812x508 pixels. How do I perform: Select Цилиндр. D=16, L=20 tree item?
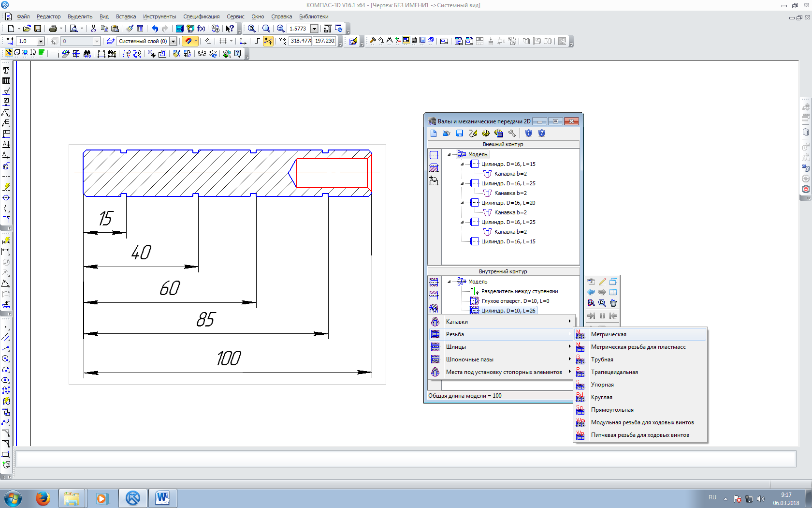click(508, 203)
